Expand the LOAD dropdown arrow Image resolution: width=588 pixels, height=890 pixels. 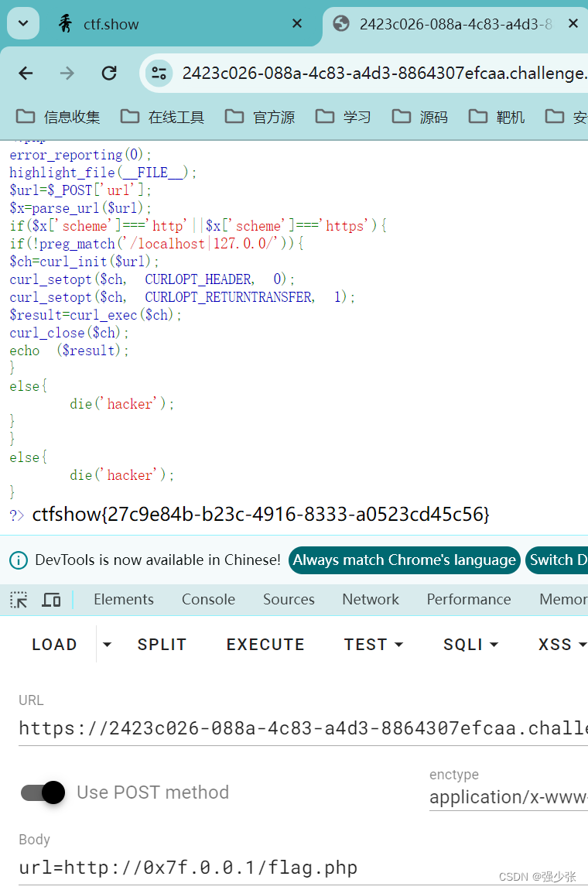pyautogui.click(x=107, y=645)
